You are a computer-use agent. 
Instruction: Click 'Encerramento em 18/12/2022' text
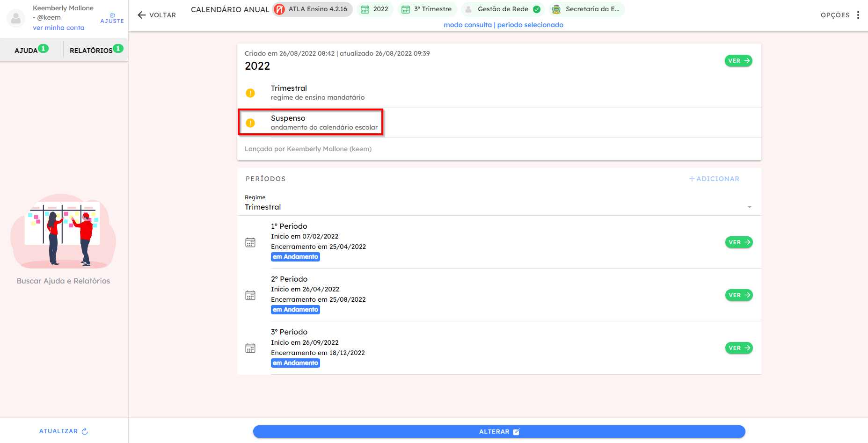(318, 353)
